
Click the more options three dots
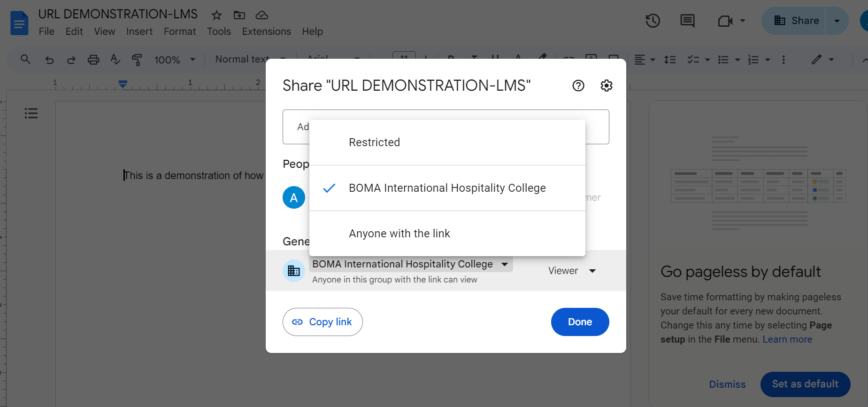point(784,60)
